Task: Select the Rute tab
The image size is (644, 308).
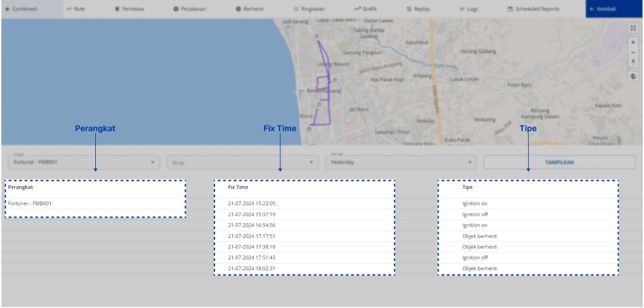Action: (x=77, y=9)
